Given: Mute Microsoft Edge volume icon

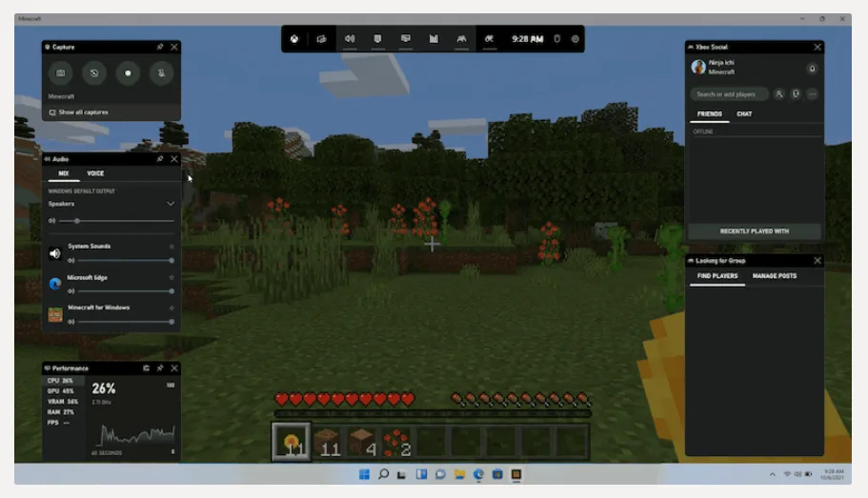Looking at the screenshot, I should 71,291.
